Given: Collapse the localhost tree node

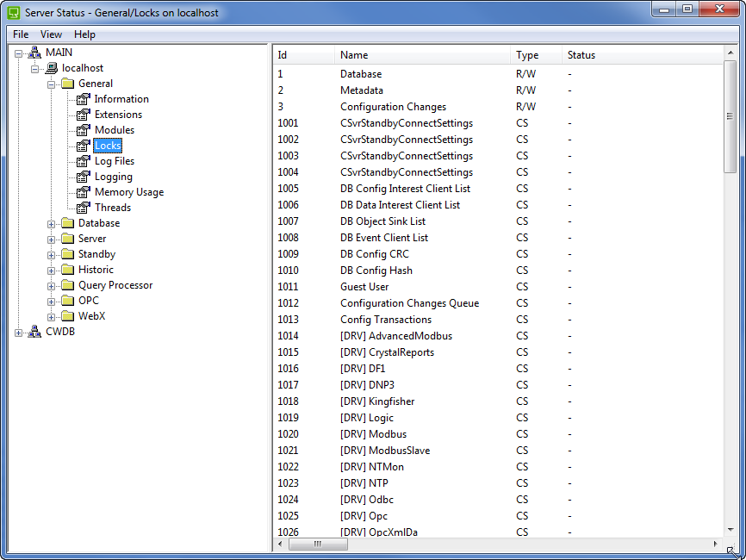Looking at the screenshot, I should click(x=34, y=70).
